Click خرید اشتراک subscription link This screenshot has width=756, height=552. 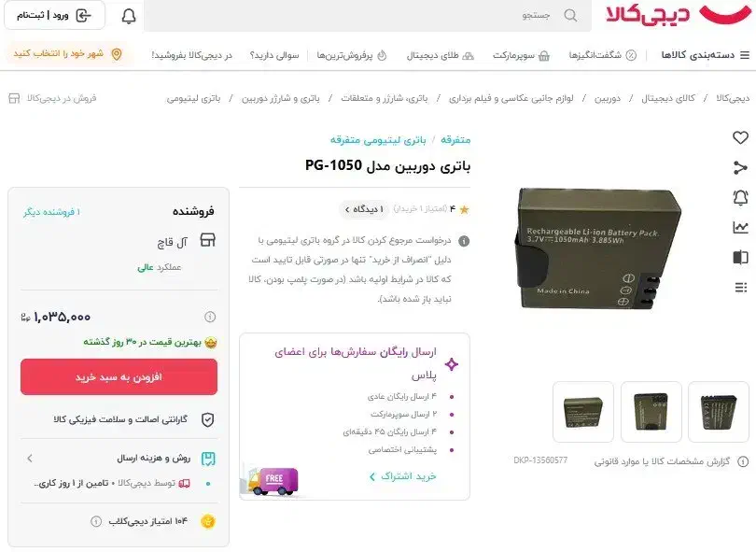click(402, 476)
